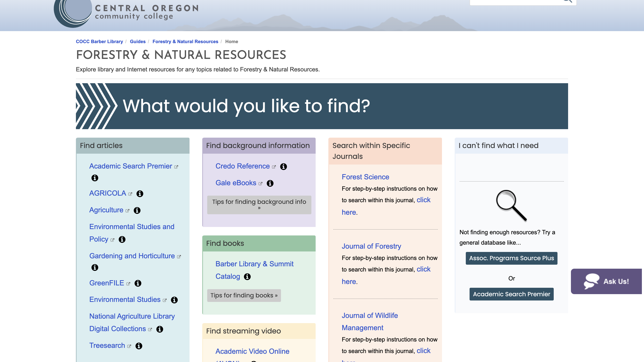The width and height of the screenshot is (644, 362).
Task: Select Assoc. Programs Source Plus database button
Action: pos(511,258)
